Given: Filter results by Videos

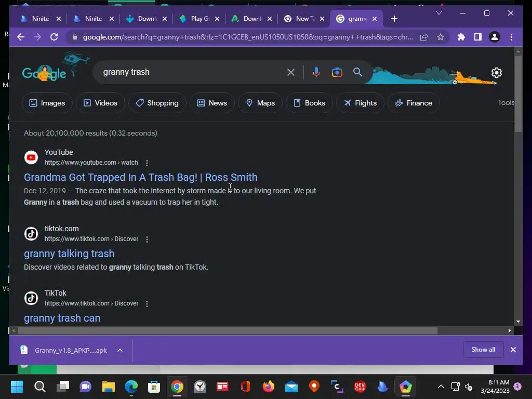Looking at the screenshot, I should (100, 103).
